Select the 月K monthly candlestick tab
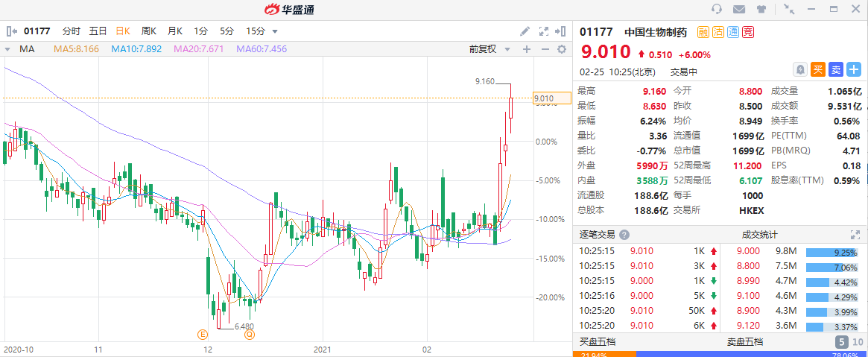This screenshot has width=868, height=357. 175,31
